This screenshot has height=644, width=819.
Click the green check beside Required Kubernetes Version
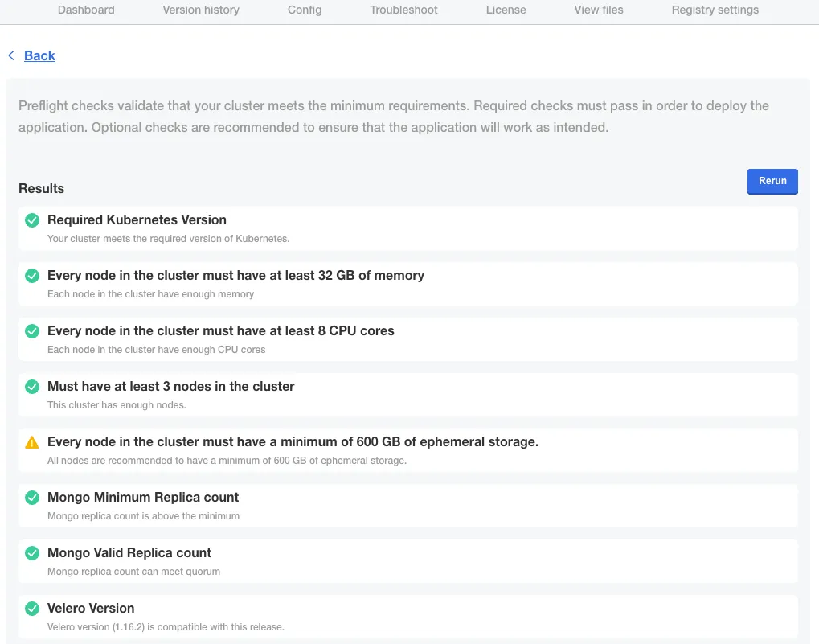pyautogui.click(x=32, y=220)
